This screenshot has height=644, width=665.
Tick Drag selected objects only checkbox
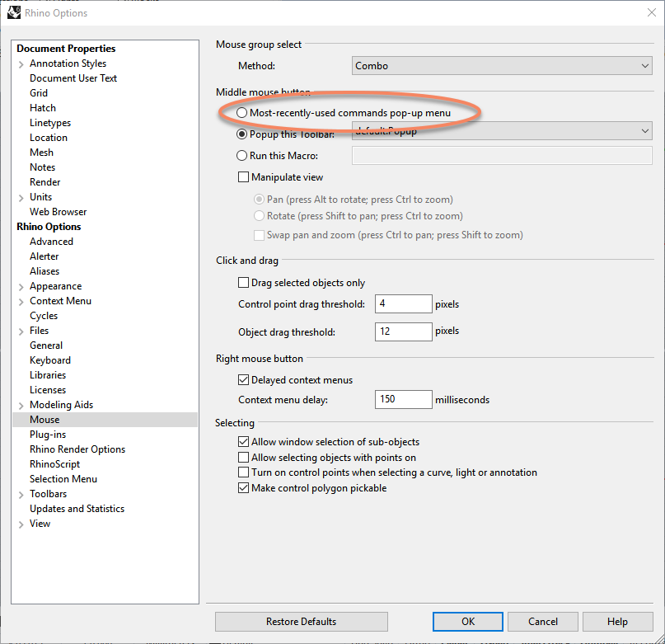pos(243,282)
